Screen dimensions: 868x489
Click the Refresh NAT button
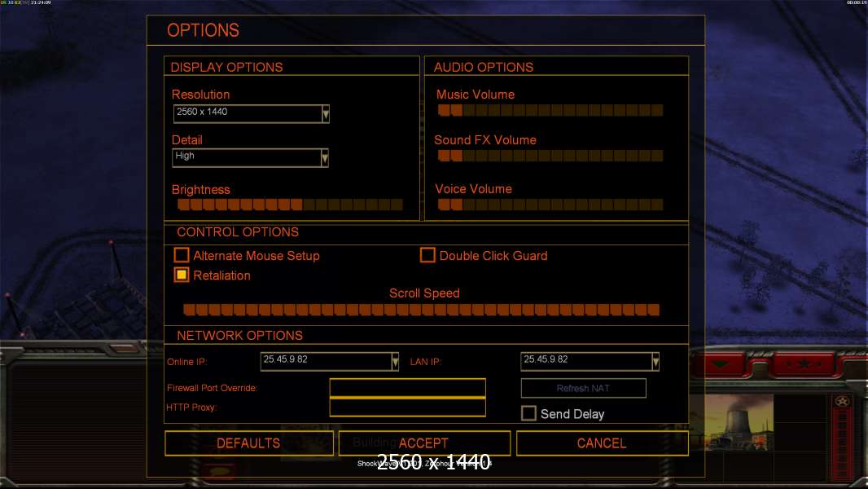584,388
